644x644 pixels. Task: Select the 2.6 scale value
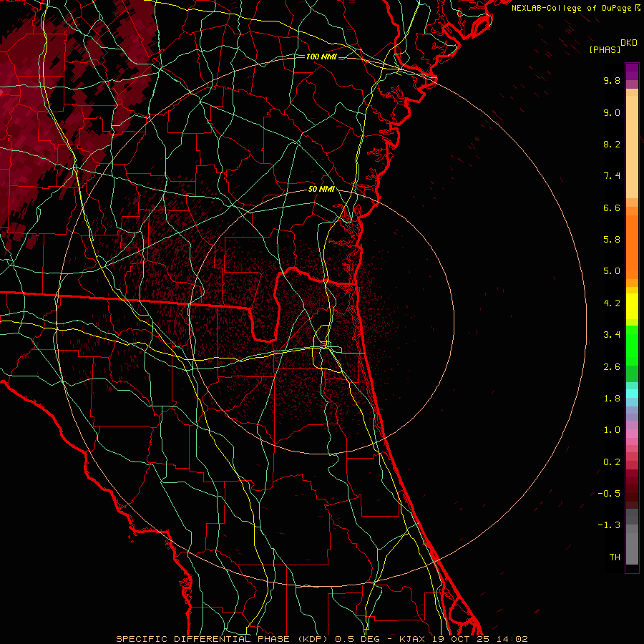tap(612, 367)
